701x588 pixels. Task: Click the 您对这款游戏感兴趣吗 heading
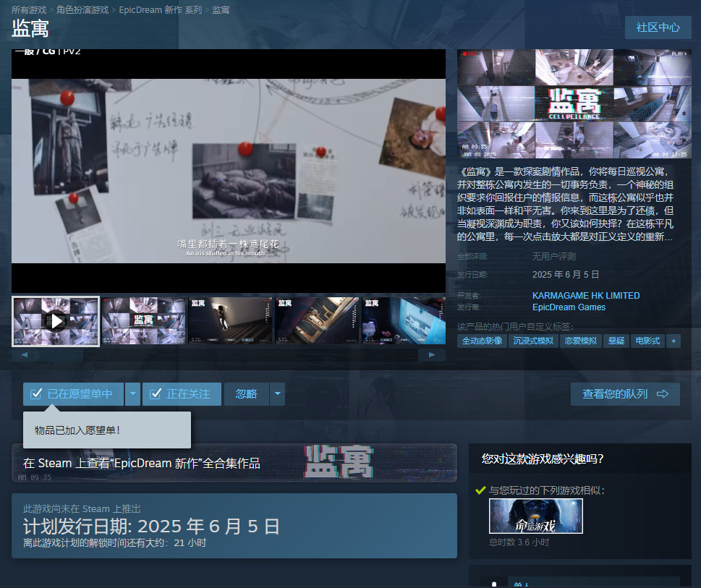point(543,459)
